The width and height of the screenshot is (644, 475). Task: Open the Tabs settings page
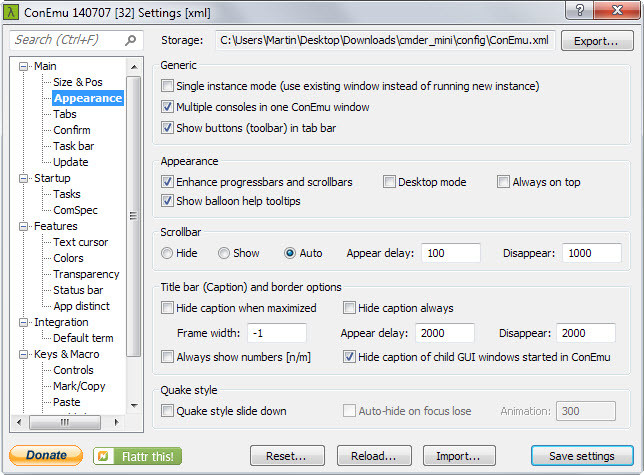click(65, 114)
